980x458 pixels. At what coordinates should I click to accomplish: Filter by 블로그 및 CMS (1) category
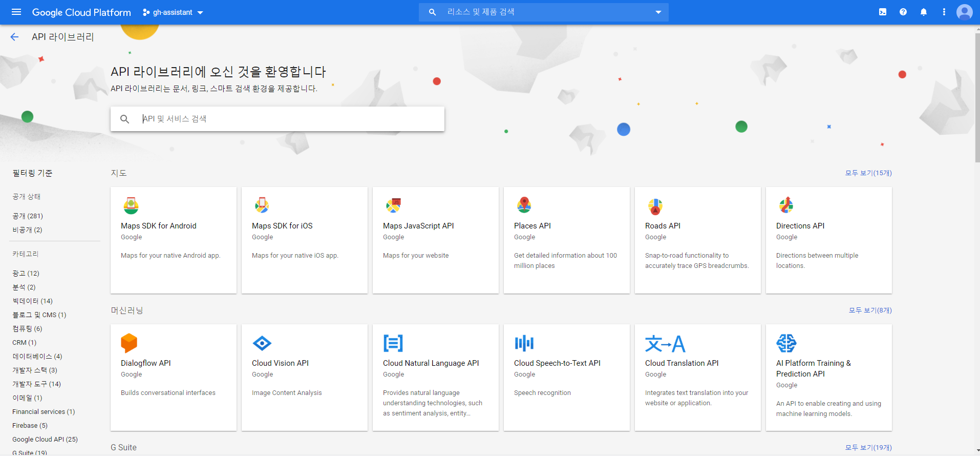click(x=39, y=315)
